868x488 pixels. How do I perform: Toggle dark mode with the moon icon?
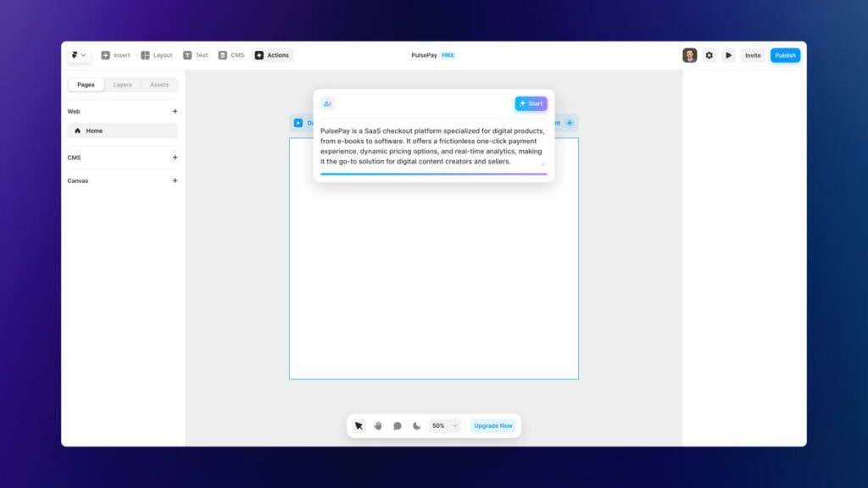coord(416,425)
